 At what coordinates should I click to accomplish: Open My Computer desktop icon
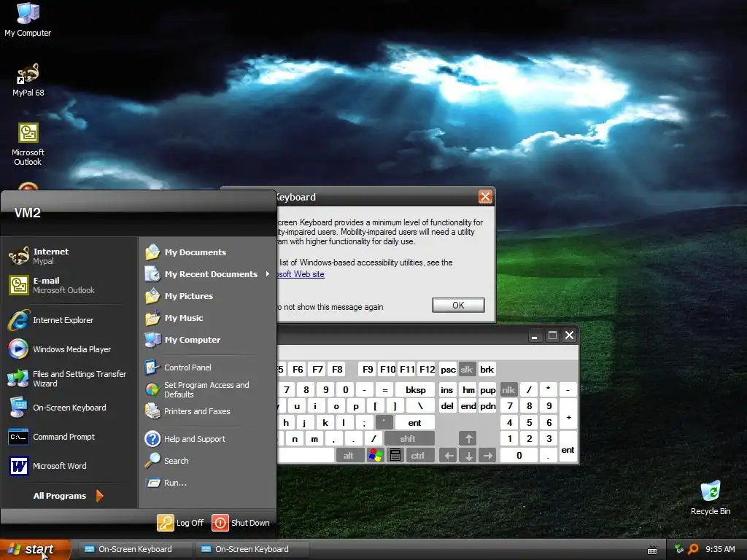click(28, 20)
